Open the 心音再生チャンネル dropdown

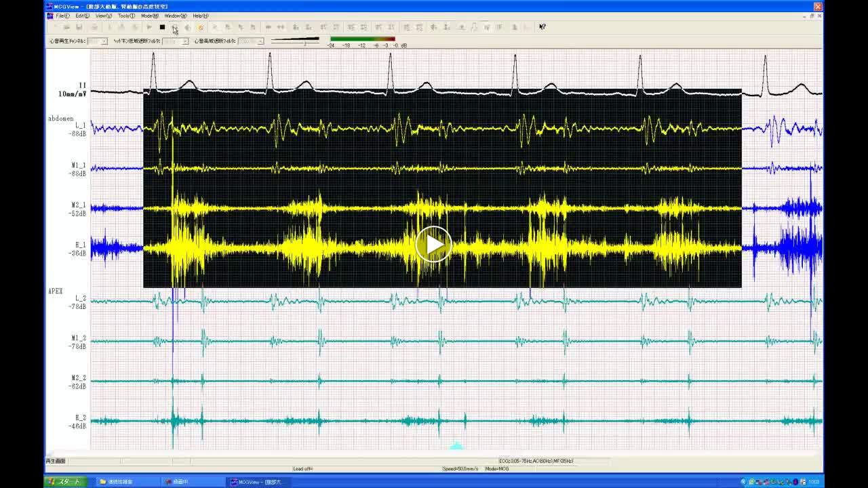coord(104,41)
